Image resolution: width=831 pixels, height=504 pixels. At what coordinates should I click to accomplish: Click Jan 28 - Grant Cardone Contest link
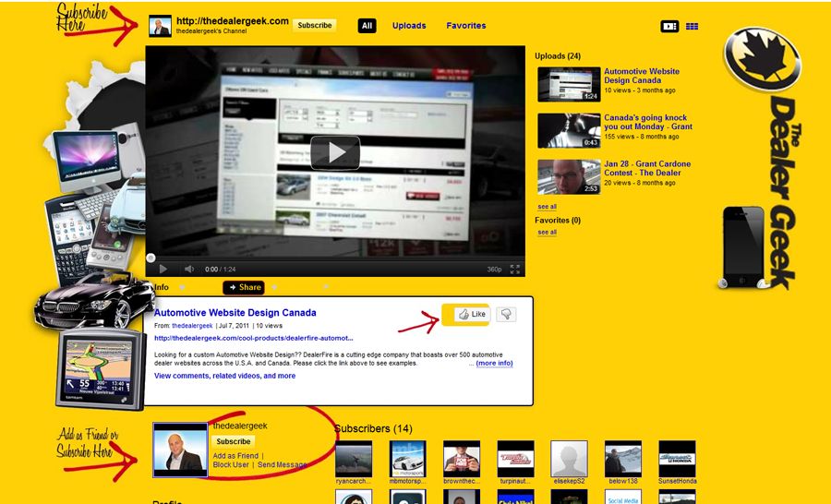click(x=647, y=168)
